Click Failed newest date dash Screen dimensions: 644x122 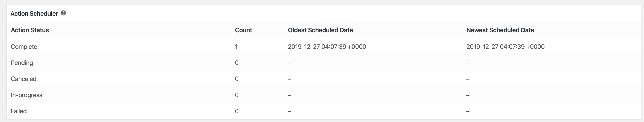[x=468, y=111]
